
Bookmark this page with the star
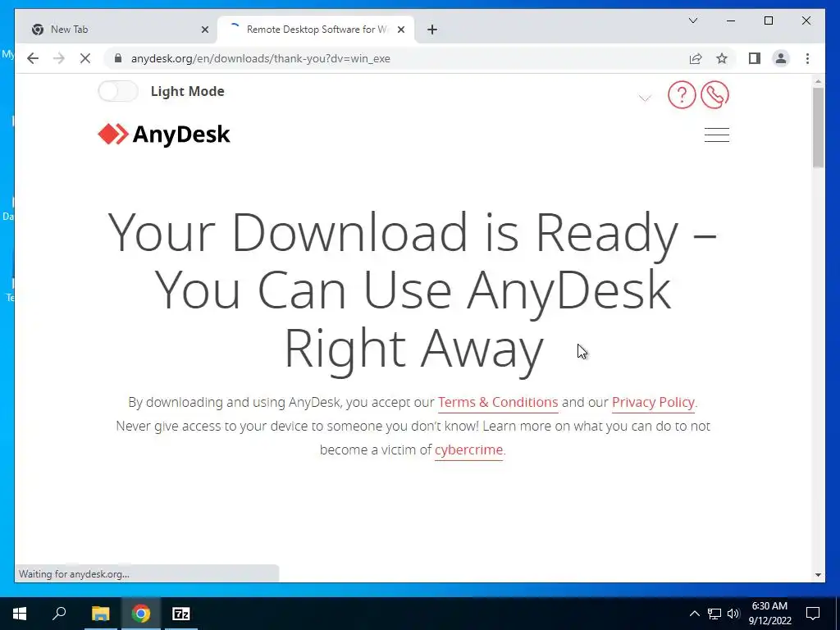[x=722, y=58]
